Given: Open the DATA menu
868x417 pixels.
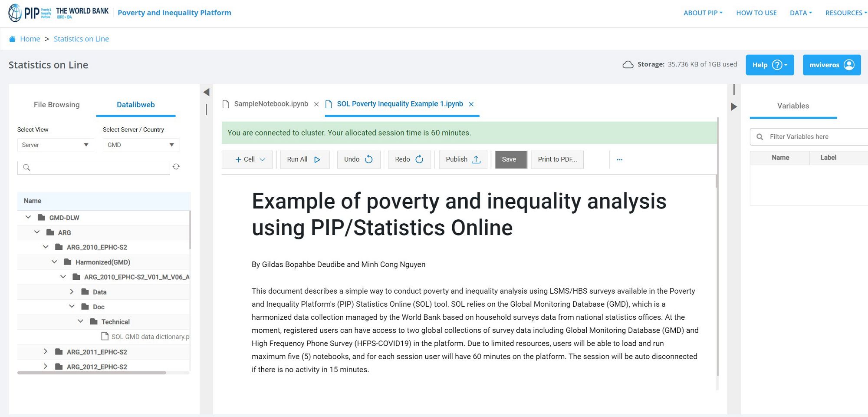Looking at the screenshot, I should click(x=801, y=13).
